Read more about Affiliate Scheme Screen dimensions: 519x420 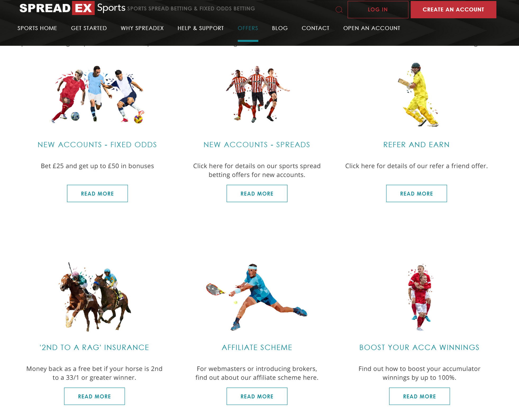coord(257,396)
